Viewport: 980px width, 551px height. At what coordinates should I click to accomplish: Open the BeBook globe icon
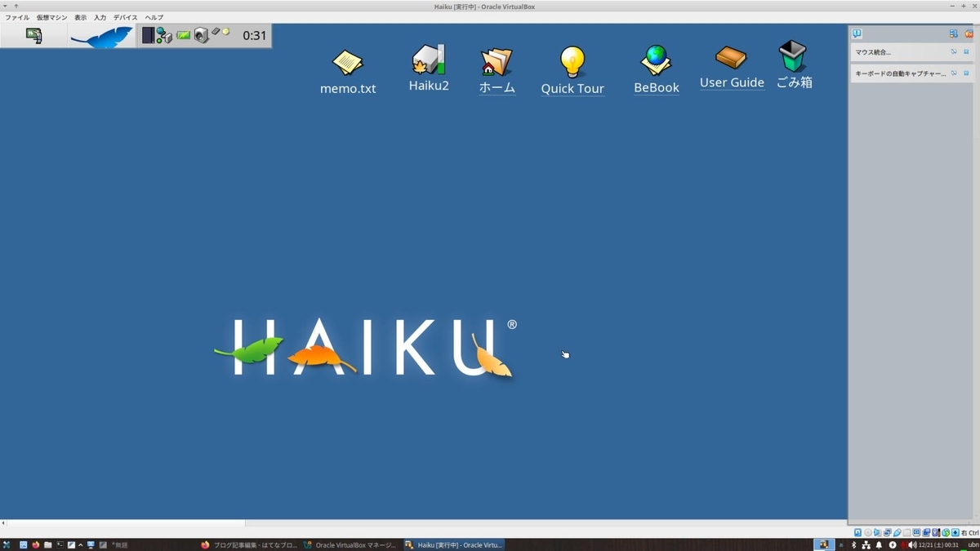pos(657,69)
